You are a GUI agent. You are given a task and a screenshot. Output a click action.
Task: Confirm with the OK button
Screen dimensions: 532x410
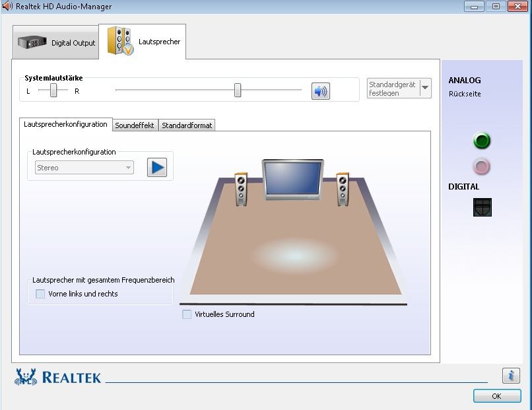coord(497,396)
